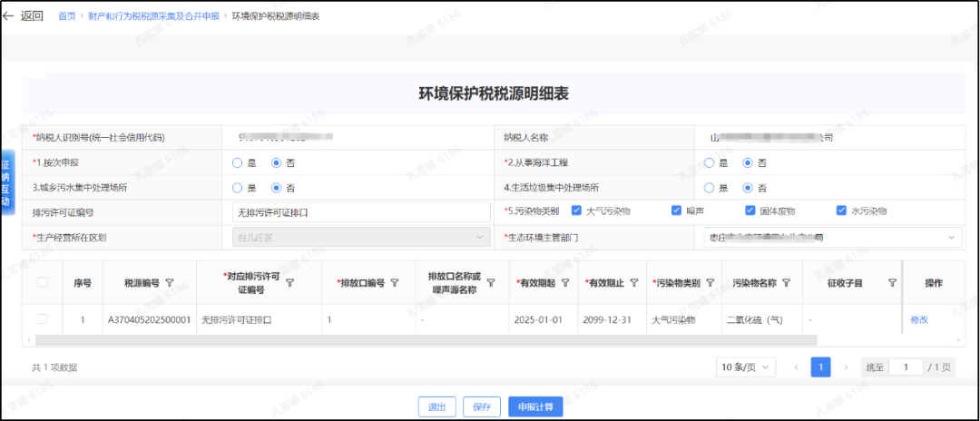This screenshot has width=980, height=421.
Task: Select 否 for 从事海洋工程
Action: tap(748, 163)
